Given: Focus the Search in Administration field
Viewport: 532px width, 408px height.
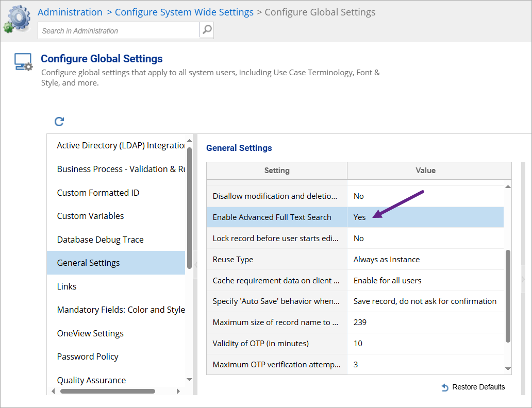Looking at the screenshot, I should click(x=119, y=30).
